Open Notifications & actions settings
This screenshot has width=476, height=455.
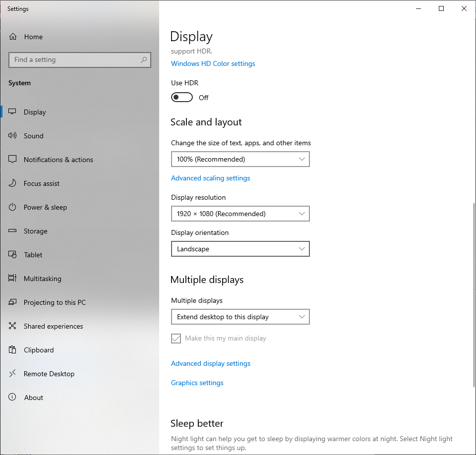click(79, 160)
